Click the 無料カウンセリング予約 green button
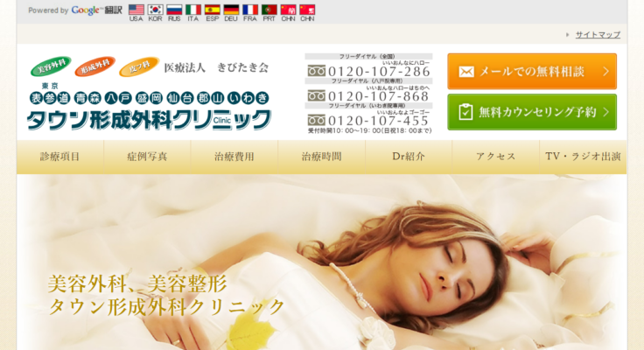 tap(532, 112)
